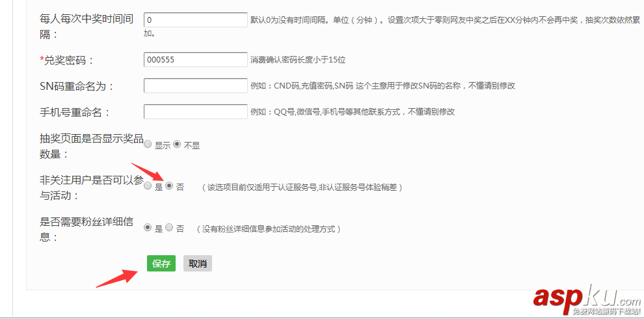Click the 兑奖密码 label

point(67,60)
